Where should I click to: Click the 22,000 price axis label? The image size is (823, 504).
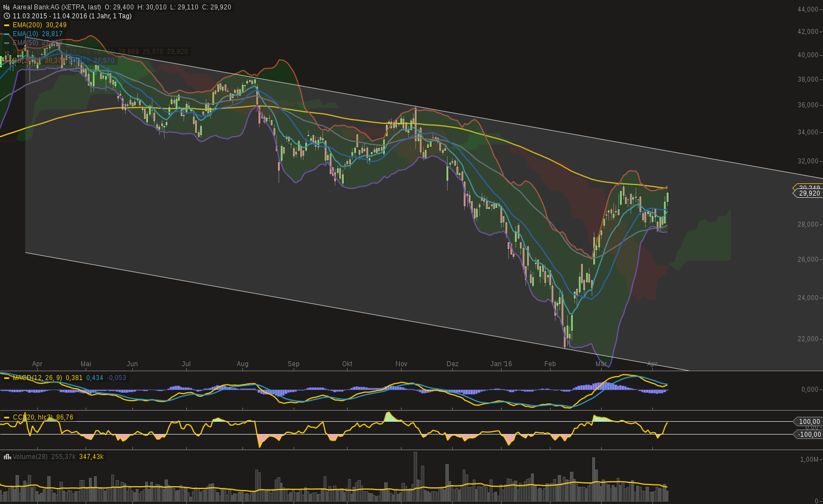point(808,339)
